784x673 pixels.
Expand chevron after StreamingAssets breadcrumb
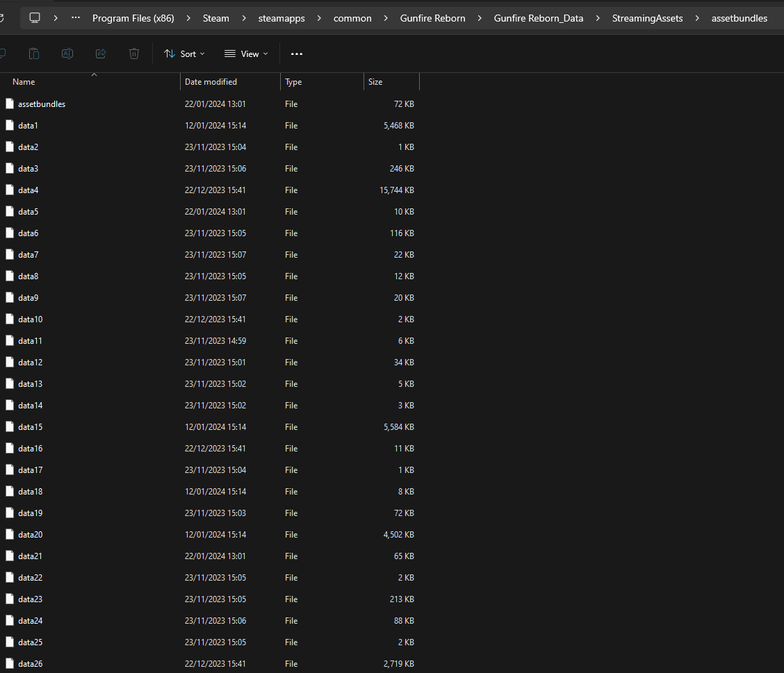click(697, 18)
